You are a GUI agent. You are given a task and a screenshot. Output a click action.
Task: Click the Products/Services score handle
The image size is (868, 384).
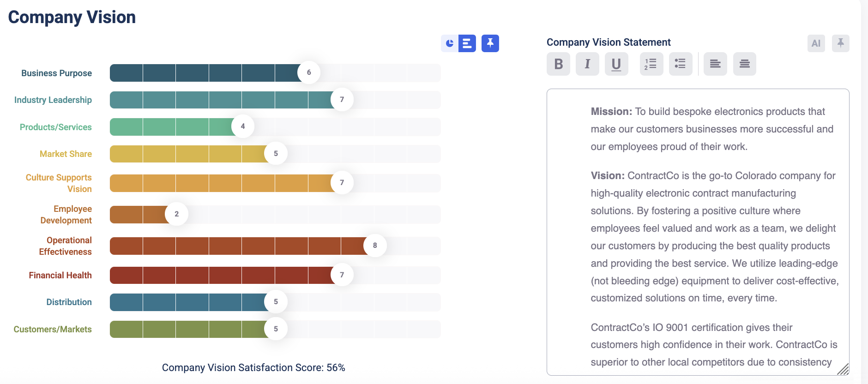(x=243, y=126)
